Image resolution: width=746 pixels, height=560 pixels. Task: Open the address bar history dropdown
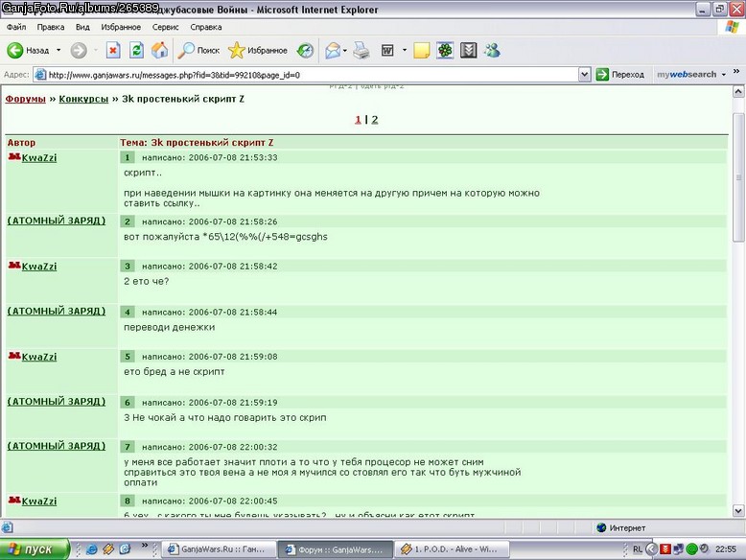pyautogui.click(x=585, y=75)
